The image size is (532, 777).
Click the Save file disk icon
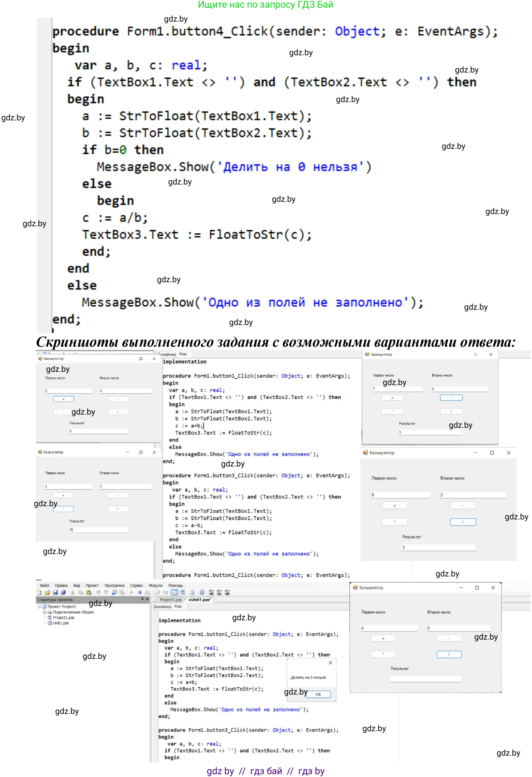[55, 592]
